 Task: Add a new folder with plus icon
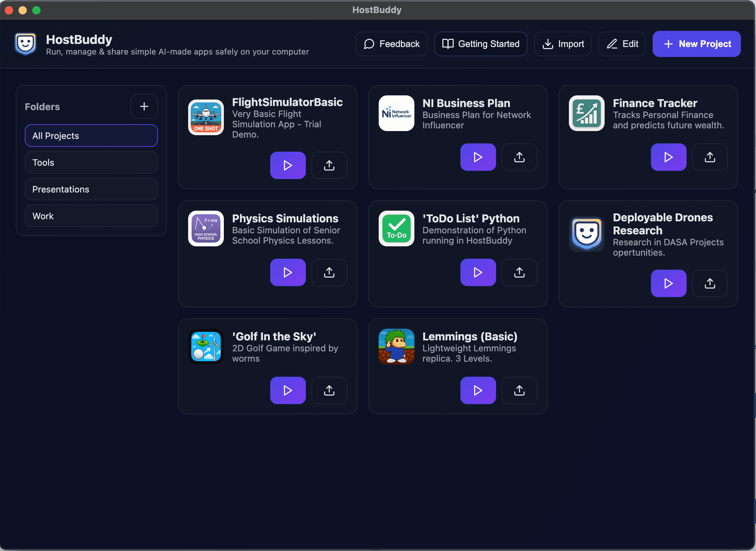coord(144,106)
